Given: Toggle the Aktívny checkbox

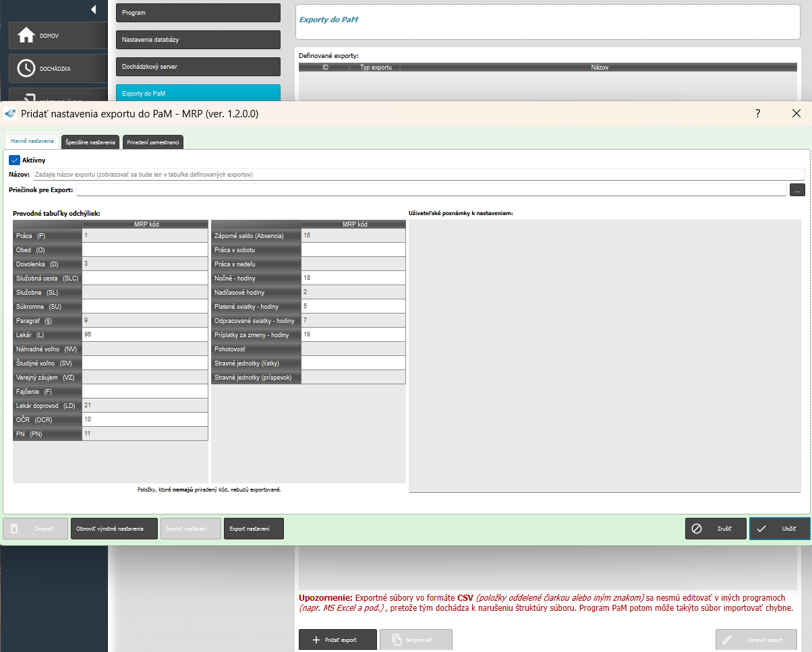Looking at the screenshot, I should pyautogui.click(x=14, y=160).
